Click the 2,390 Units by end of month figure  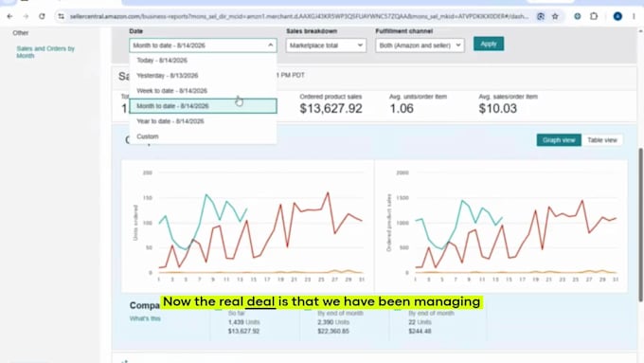[x=333, y=322]
